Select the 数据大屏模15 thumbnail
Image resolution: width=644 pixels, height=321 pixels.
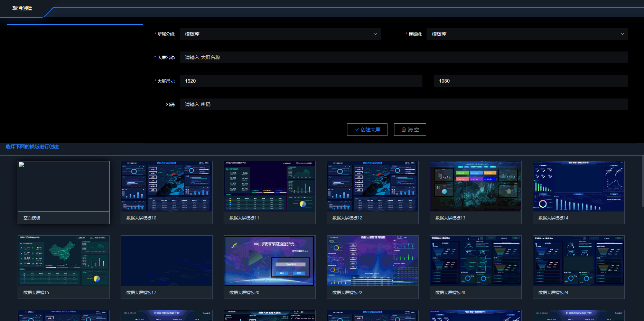(64, 261)
